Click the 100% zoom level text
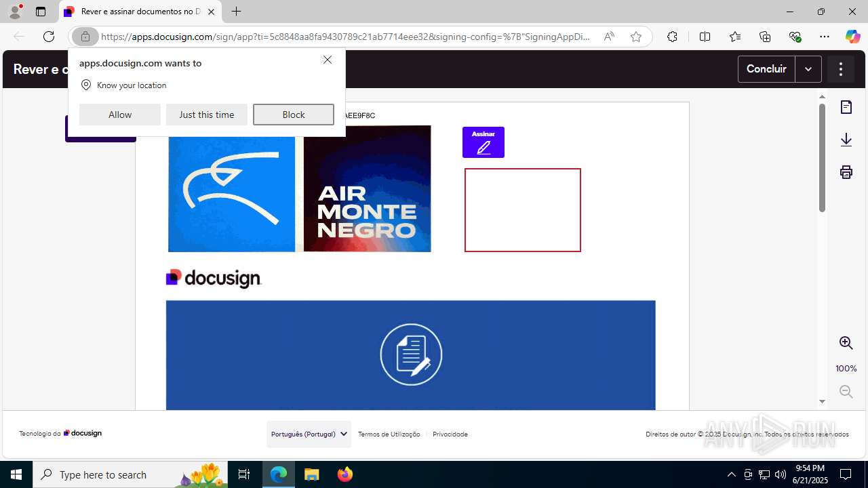 [846, 369]
